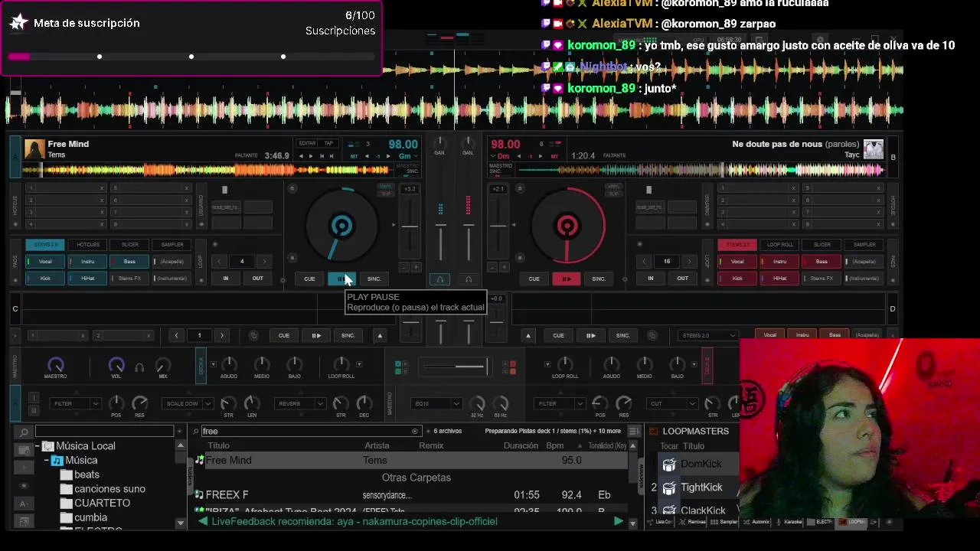Click the browser search magnifier icon
The image size is (980, 551).
(x=24, y=432)
